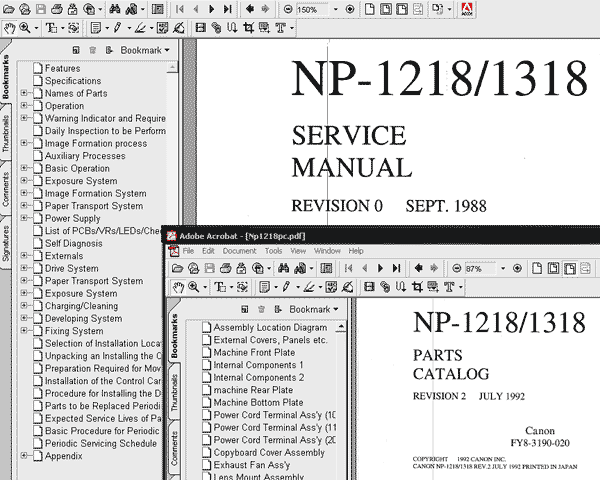Open Bookmark menu in Service Manual panel
Screen dimensions: 600x480
coord(145,50)
